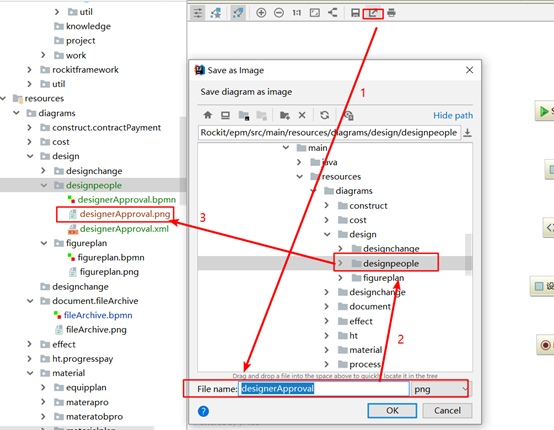The width and height of the screenshot is (554, 430).
Task: Click the refresh icon in dialog toolbar
Action: [324, 115]
